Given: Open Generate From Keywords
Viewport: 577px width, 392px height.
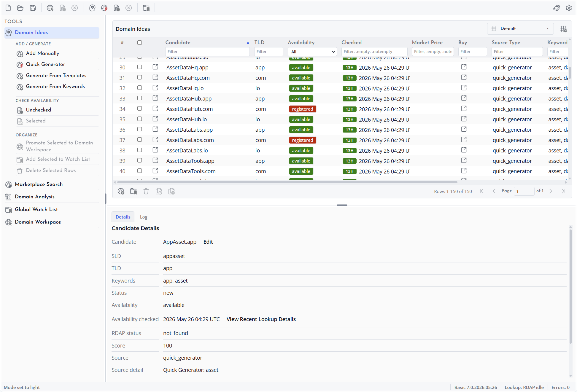Looking at the screenshot, I should (x=55, y=87).
